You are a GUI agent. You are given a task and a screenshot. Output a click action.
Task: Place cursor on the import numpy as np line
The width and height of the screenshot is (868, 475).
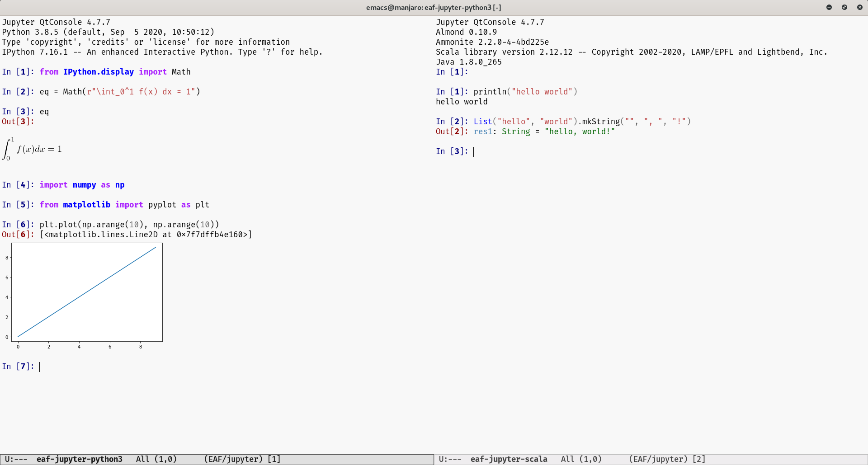[82, 185]
